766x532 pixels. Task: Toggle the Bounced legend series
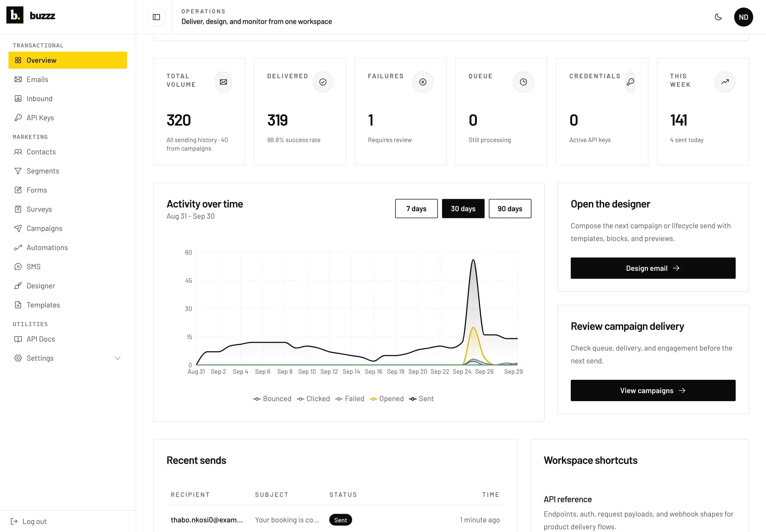coord(272,399)
